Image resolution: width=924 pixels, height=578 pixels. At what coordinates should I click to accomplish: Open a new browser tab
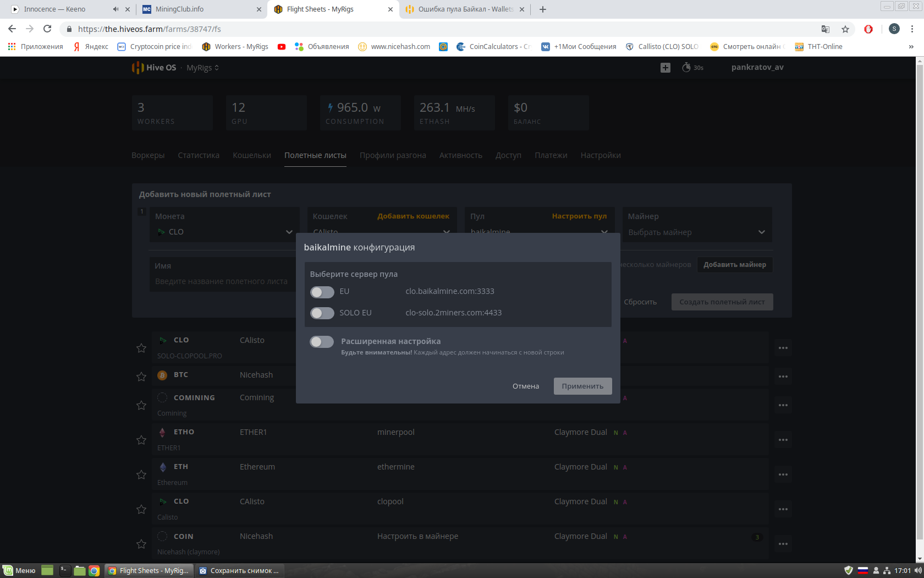543,9
